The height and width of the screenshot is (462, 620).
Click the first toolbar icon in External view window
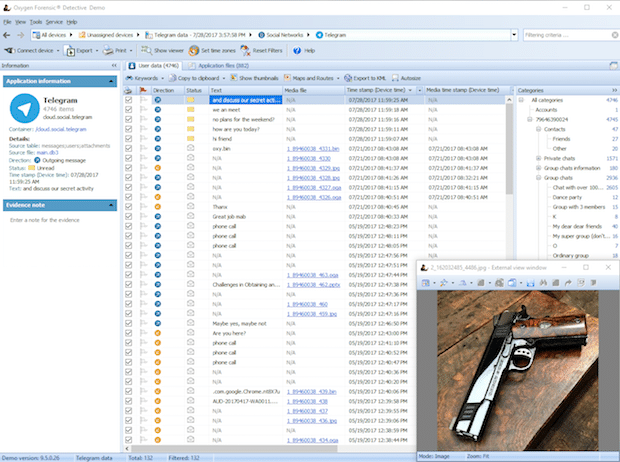[x=425, y=283]
